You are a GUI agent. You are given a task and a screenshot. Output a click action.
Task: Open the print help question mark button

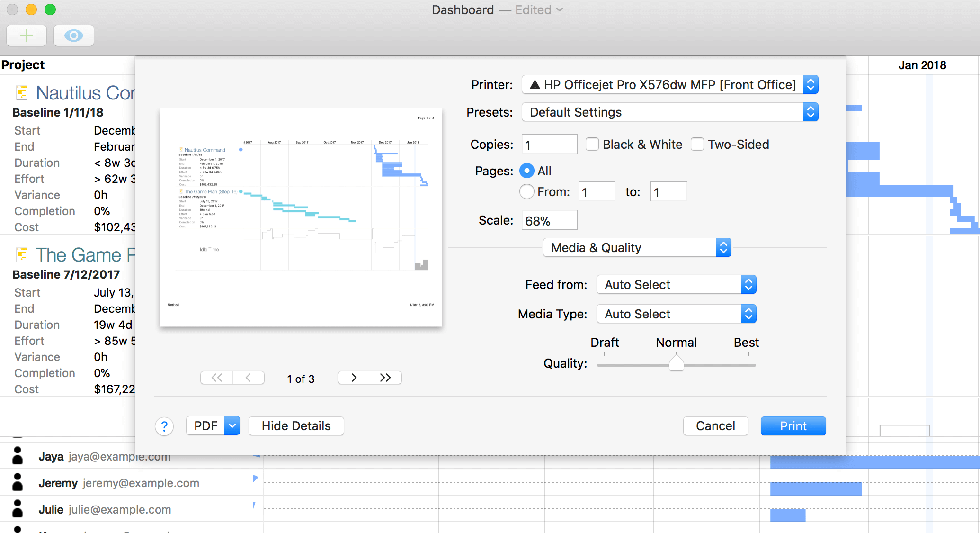164,426
